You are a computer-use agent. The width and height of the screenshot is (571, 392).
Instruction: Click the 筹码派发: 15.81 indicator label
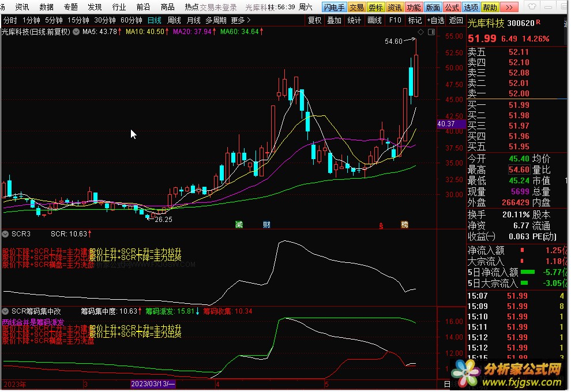point(172,311)
